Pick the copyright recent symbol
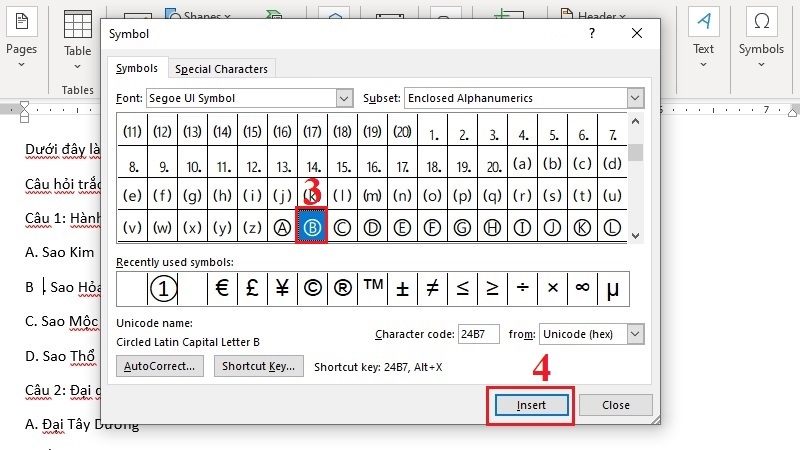The height and width of the screenshot is (450, 800). (x=312, y=289)
